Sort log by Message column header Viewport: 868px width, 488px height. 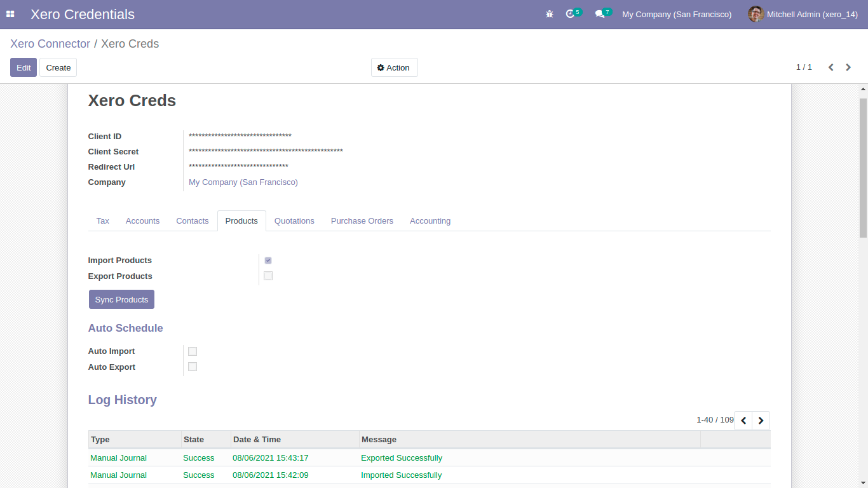point(529,439)
